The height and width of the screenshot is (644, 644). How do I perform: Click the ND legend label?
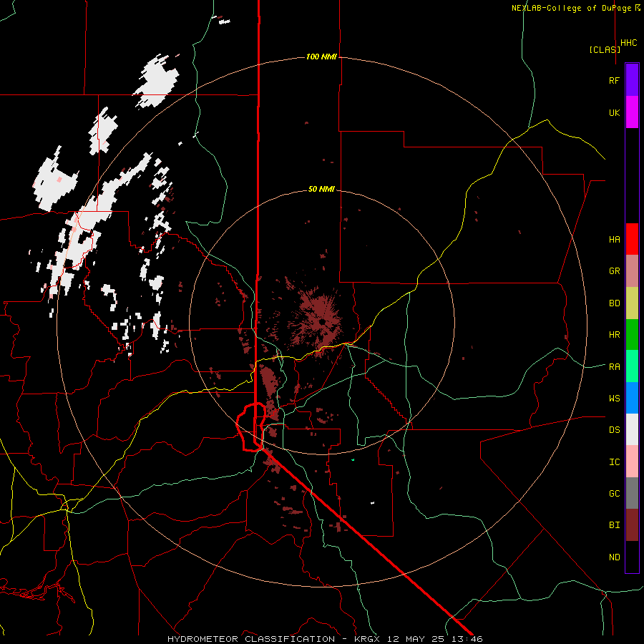pos(614,557)
